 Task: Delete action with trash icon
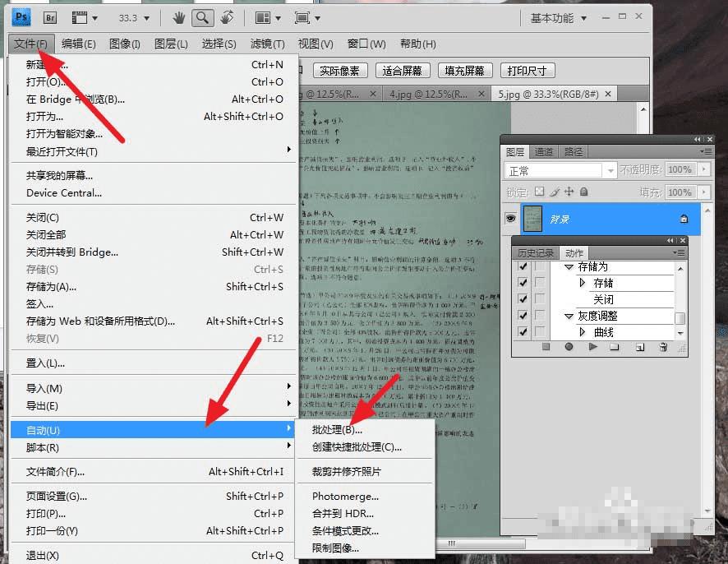663,347
